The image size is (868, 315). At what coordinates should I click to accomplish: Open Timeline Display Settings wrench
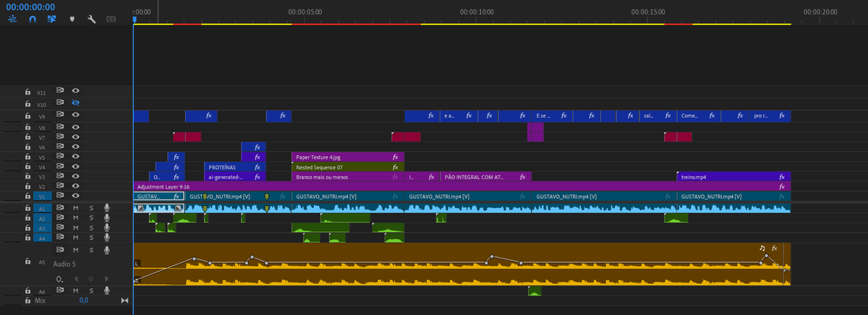(92, 20)
